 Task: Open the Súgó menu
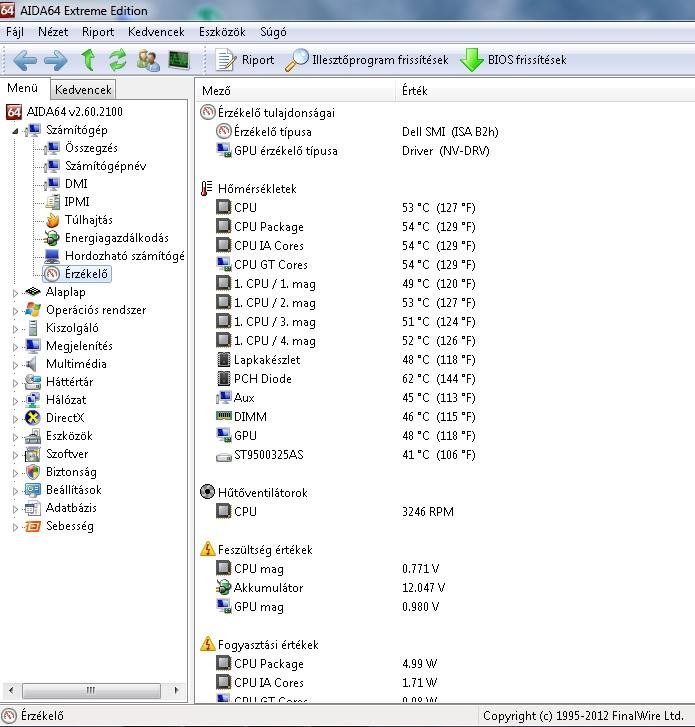(273, 32)
